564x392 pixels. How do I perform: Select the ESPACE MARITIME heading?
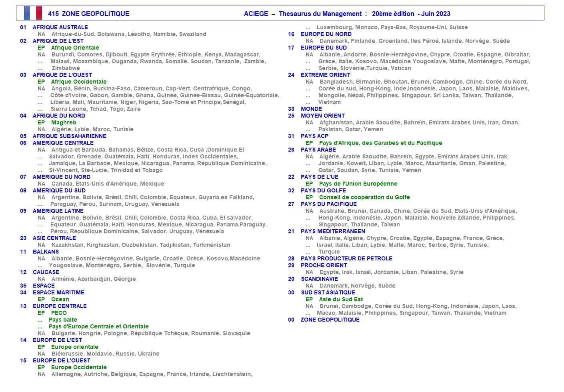[x=58, y=292]
